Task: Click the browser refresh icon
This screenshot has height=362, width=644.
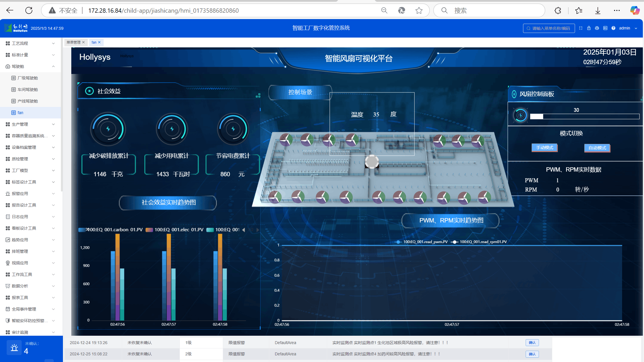Action: (29, 10)
